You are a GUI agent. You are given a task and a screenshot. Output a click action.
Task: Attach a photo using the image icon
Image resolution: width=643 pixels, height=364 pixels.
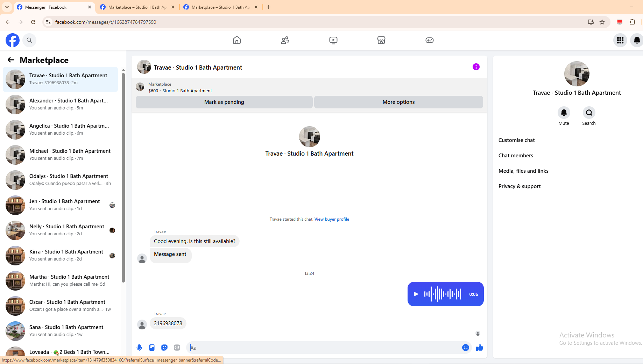[152, 348]
